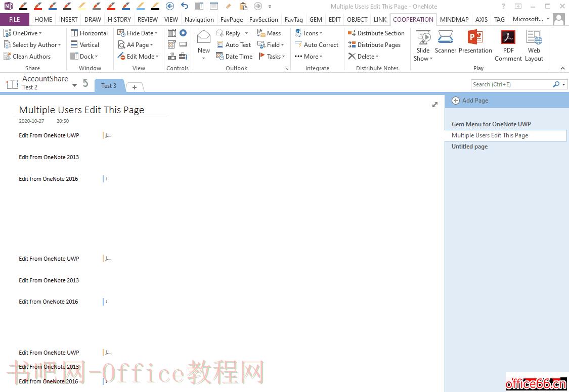Go back with the circled left arrow
This screenshot has height=392, width=569.
click(170, 6)
